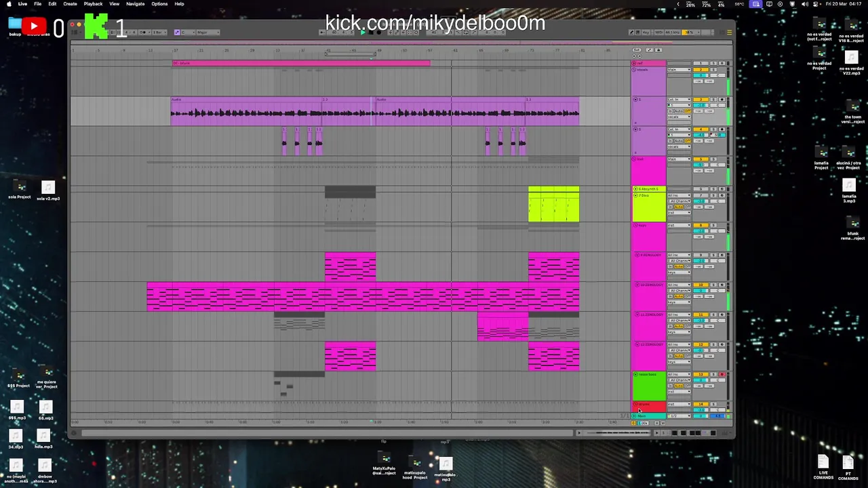The width and height of the screenshot is (868, 488).
Task: Solo track 3 with its S button
Action: (x=713, y=100)
